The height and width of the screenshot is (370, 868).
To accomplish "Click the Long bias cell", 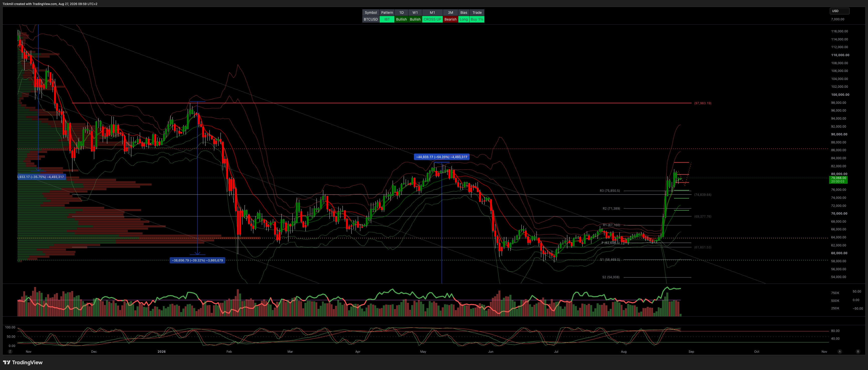I will pos(464,19).
